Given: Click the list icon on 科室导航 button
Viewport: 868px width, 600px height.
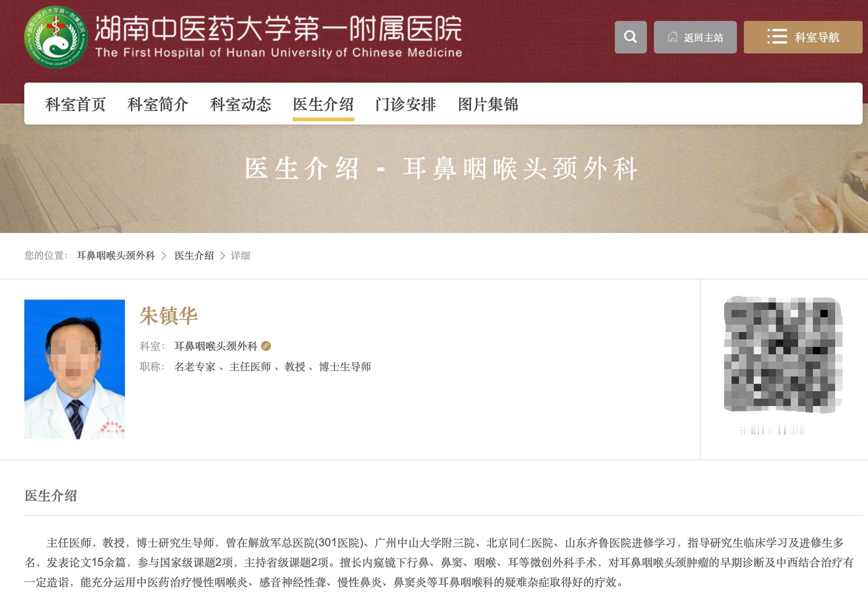Looking at the screenshot, I should [x=778, y=37].
